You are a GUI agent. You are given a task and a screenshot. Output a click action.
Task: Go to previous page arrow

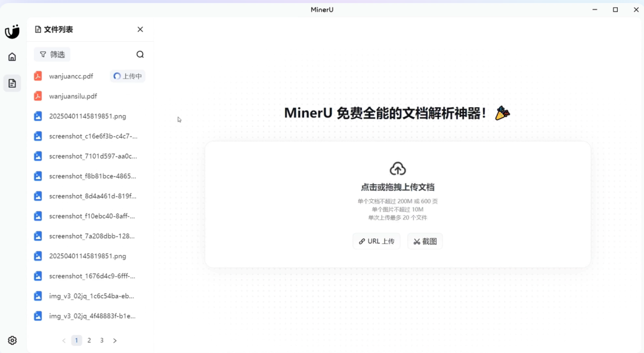64,340
